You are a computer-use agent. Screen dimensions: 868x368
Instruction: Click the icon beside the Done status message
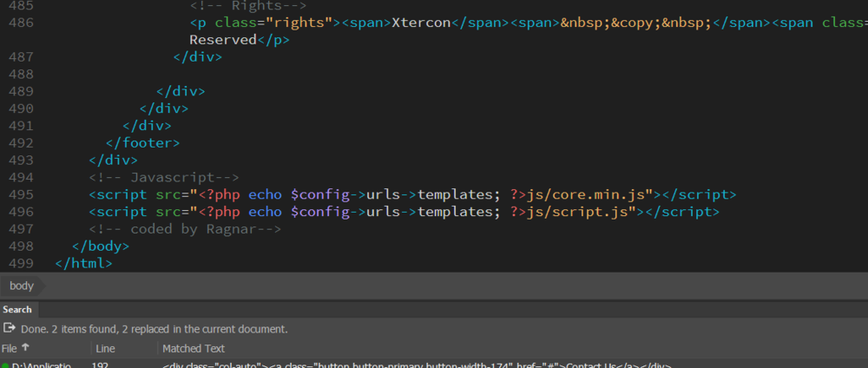pyautogui.click(x=10, y=329)
